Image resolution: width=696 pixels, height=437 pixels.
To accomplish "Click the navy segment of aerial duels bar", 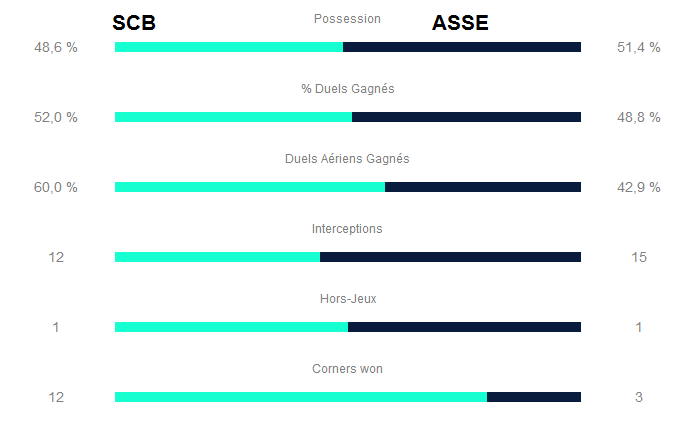I will pos(483,187).
